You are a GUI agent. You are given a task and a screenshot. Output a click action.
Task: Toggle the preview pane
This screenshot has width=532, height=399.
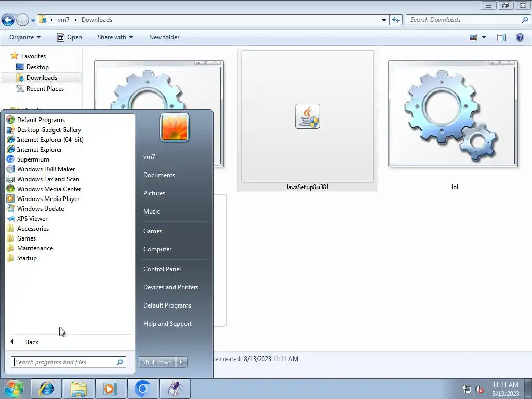pyautogui.click(x=501, y=37)
